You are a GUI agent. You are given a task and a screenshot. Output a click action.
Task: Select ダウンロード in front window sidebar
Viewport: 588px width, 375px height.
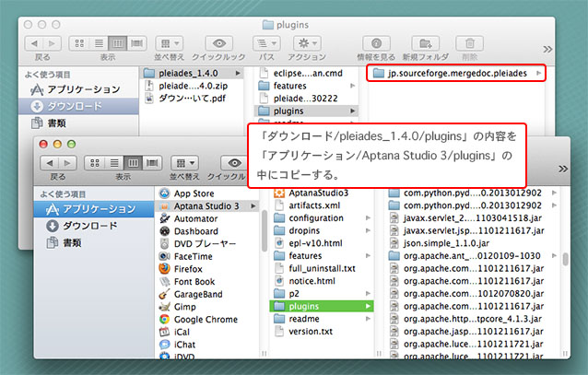coord(94,226)
